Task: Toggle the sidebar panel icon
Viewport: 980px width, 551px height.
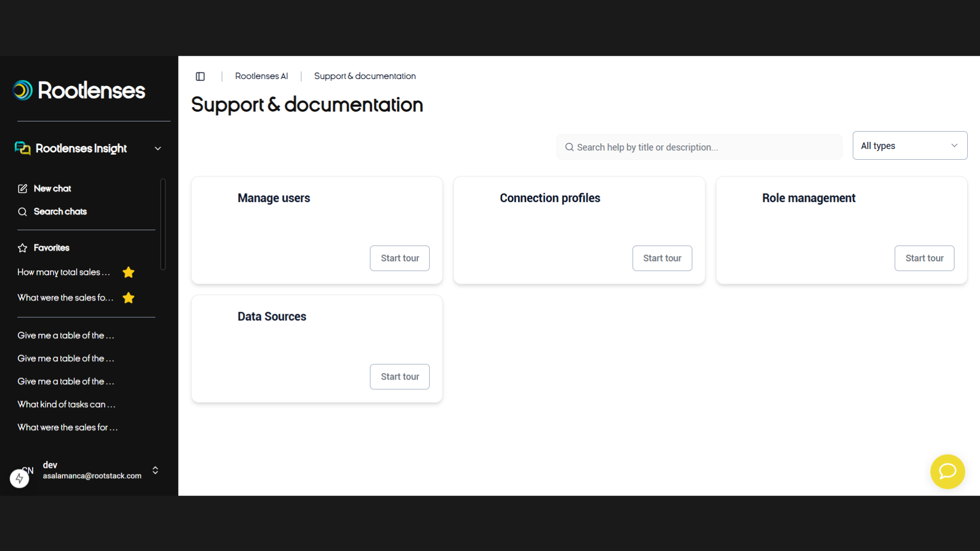Action: pos(200,77)
